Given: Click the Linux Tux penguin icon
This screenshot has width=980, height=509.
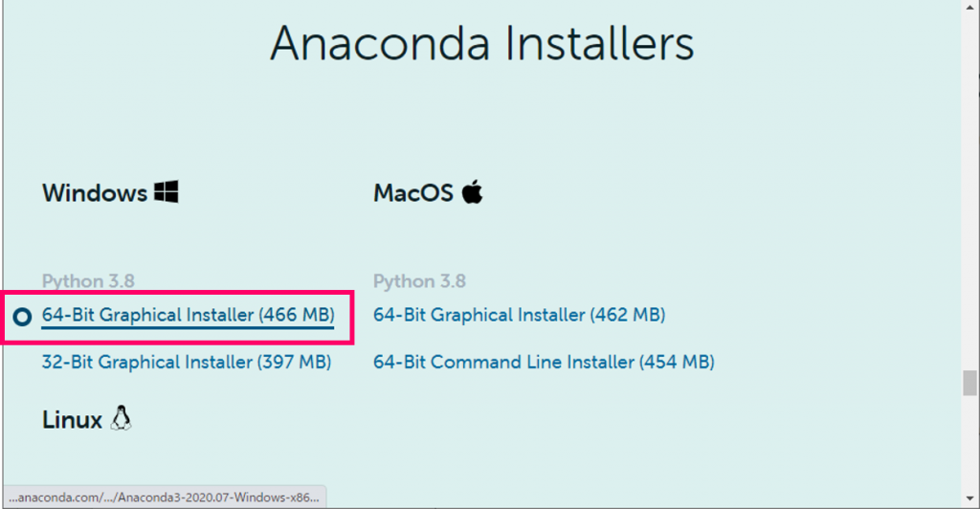Looking at the screenshot, I should point(121,418).
